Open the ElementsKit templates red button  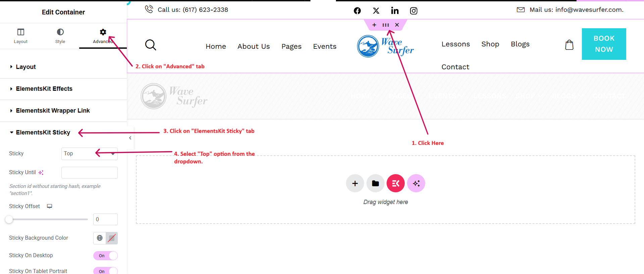396,183
